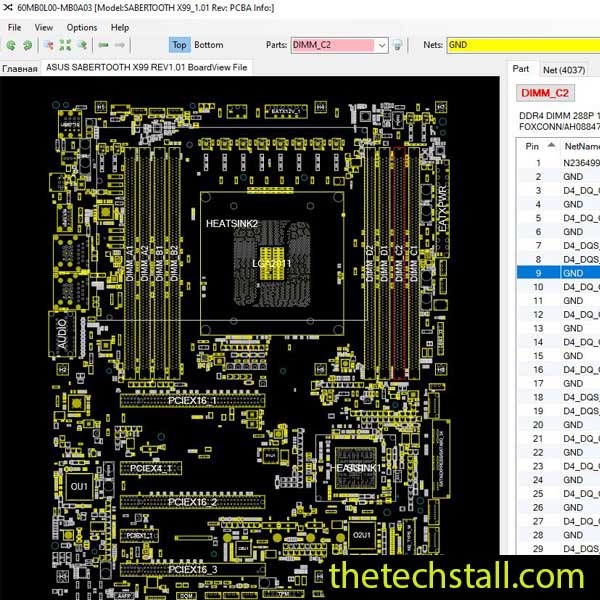
Task: Select pin 13 GND row
Action: (x=559, y=328)
